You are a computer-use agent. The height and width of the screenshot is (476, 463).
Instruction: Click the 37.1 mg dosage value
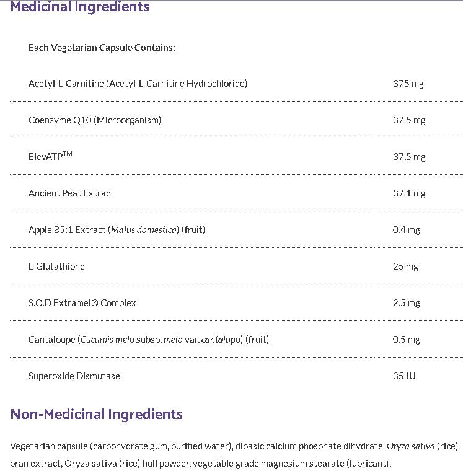(x=409, y=193)
